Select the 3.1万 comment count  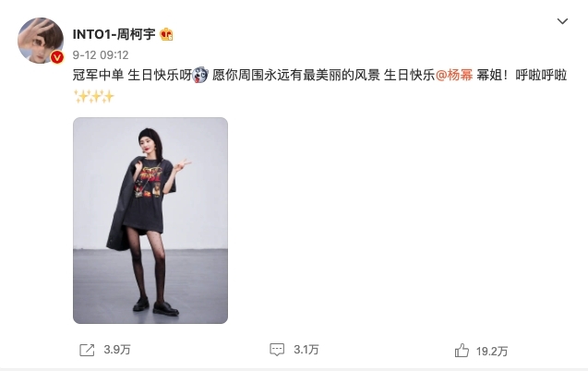[306, 350]
